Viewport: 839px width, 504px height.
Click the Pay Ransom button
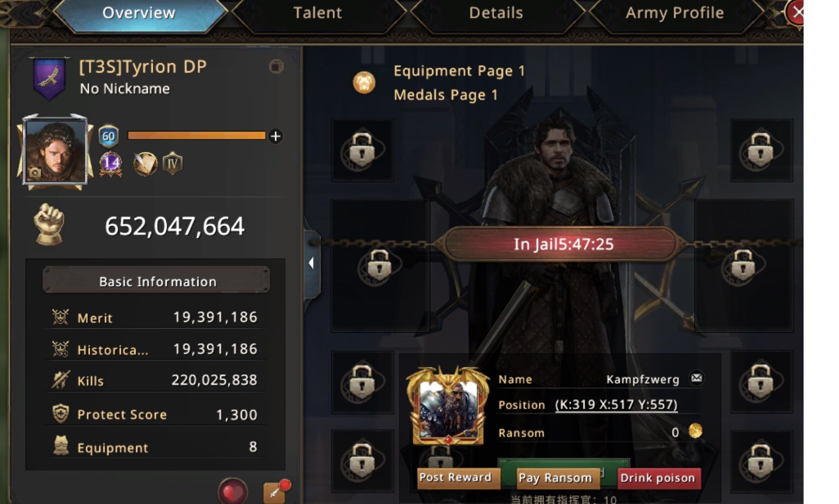coord(555,478)
